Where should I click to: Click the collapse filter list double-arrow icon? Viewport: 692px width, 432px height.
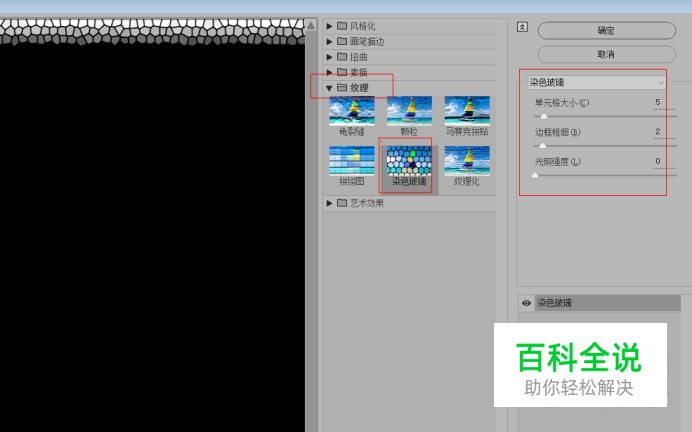(522, 27)
